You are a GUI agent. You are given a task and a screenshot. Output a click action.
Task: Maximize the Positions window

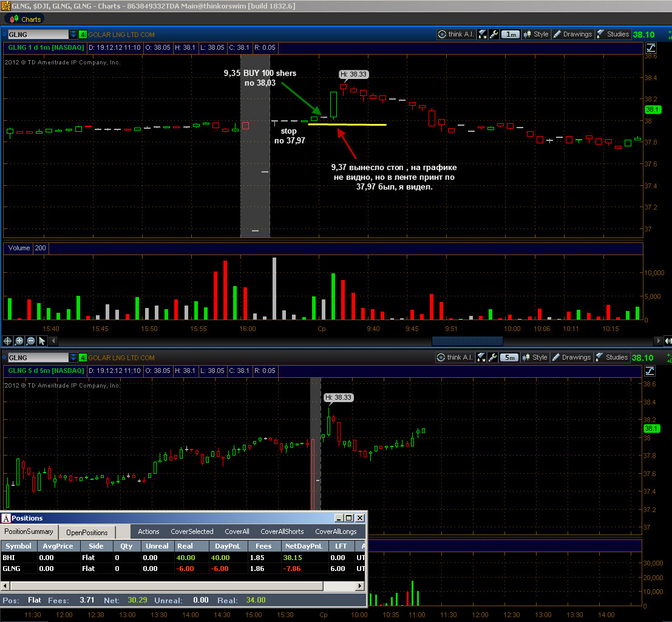[349, 518]
